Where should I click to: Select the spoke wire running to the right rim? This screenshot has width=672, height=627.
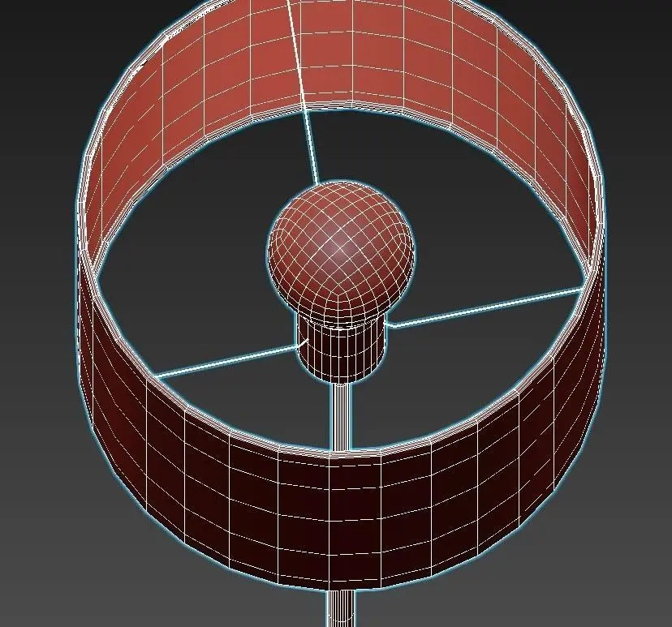pyautogui.click(x=486, y=307)
